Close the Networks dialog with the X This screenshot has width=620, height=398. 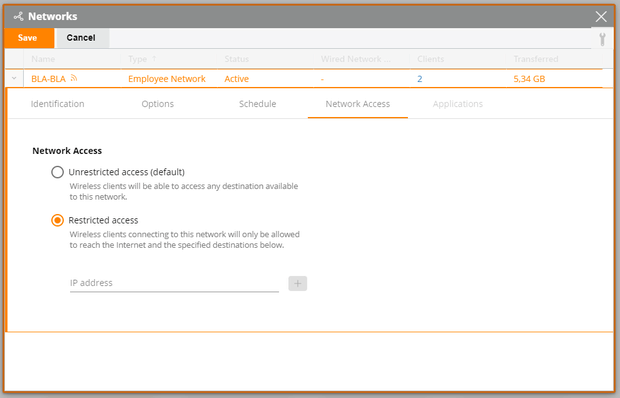tap(601, 17)
